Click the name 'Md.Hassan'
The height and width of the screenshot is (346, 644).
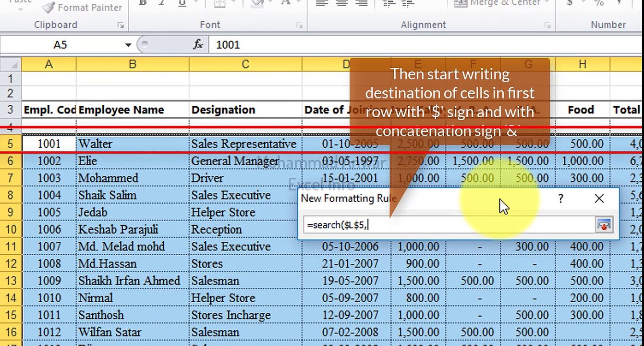pos(108,263)
